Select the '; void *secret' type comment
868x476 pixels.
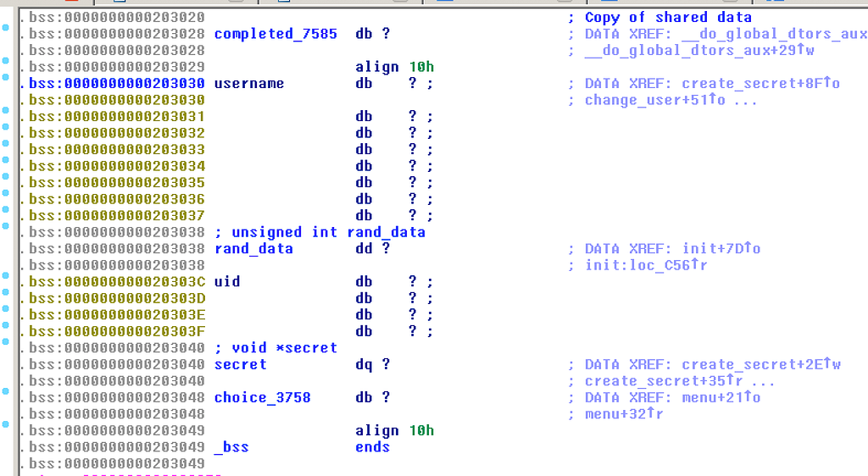pos(275,348)
